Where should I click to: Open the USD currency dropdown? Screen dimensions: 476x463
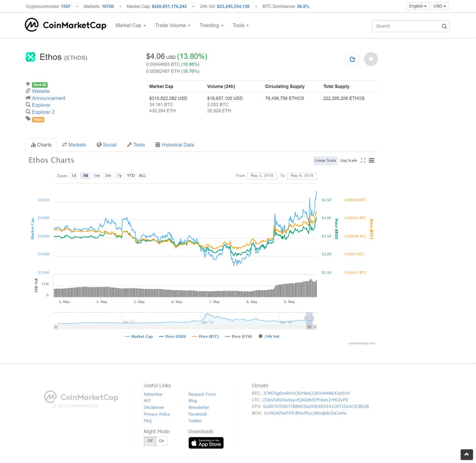[440, 6]
